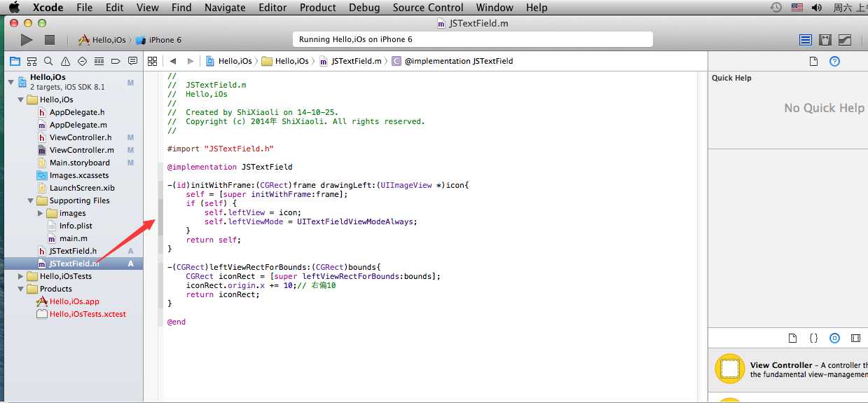Open the related items grid menu
The height and width of the screenshot is (403, 868).
point(152,61)
